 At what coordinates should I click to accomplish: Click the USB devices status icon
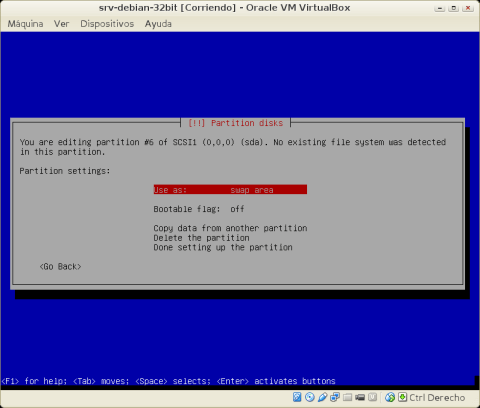(322, 397)
